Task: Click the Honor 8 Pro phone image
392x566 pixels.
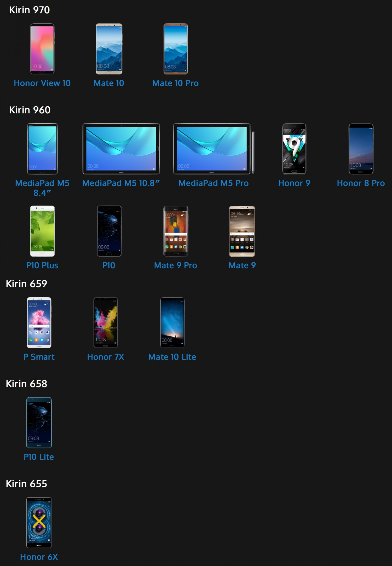Action: (x=361, y=149)
